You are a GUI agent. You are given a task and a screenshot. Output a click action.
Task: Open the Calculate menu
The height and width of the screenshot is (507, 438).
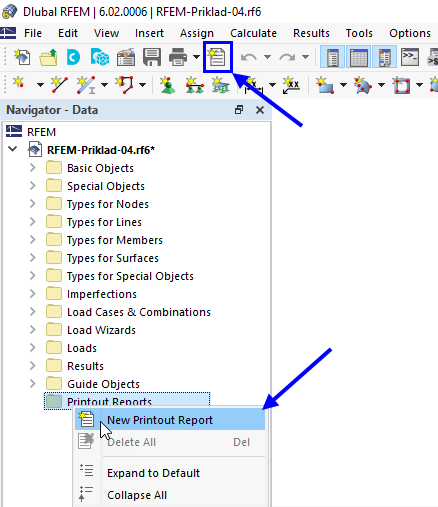(253, 33)
